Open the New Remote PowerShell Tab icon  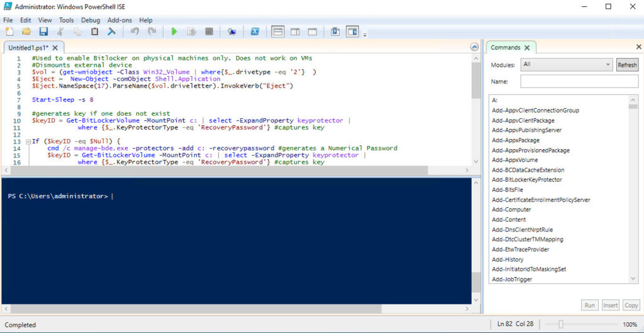(231, 31)
